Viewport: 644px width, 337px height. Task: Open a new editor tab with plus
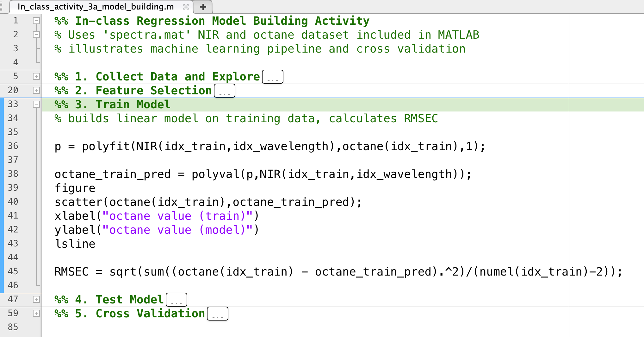[x=203, y=7]
